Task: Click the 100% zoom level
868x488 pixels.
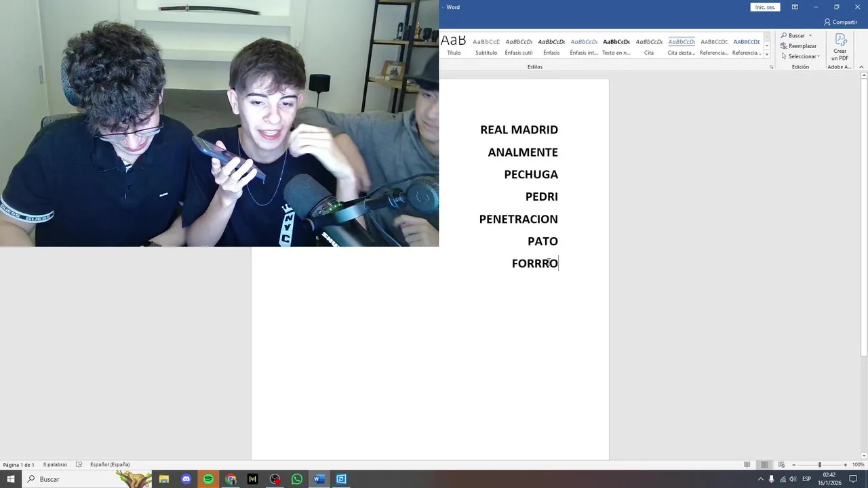Action: 858,465
